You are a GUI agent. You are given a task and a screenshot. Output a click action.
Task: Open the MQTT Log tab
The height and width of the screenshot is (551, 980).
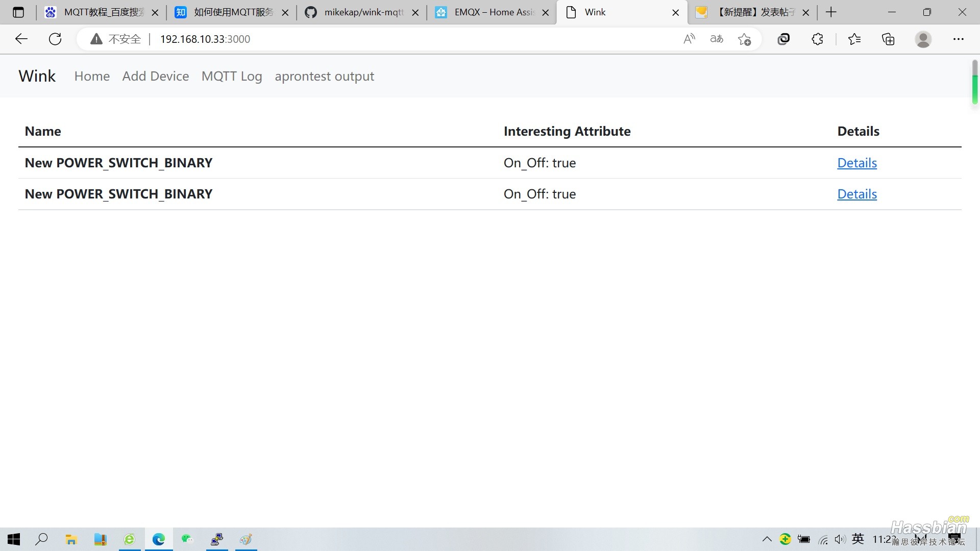point(232,76)
